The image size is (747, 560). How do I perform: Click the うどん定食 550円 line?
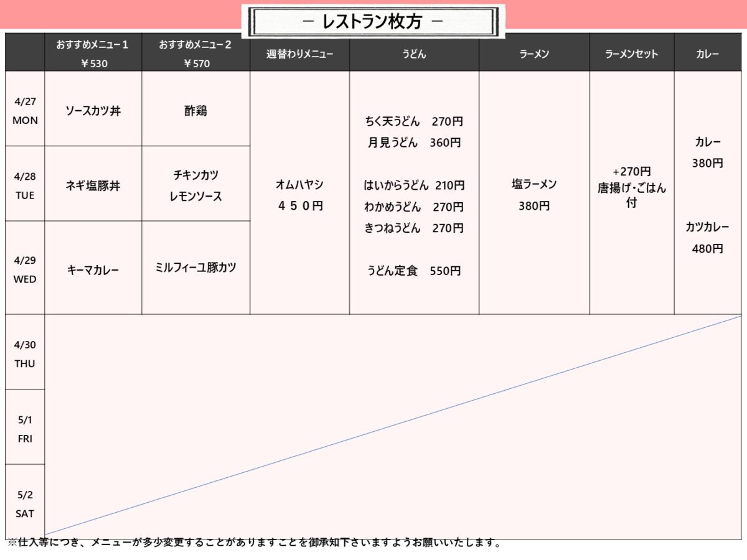[414, 271]
